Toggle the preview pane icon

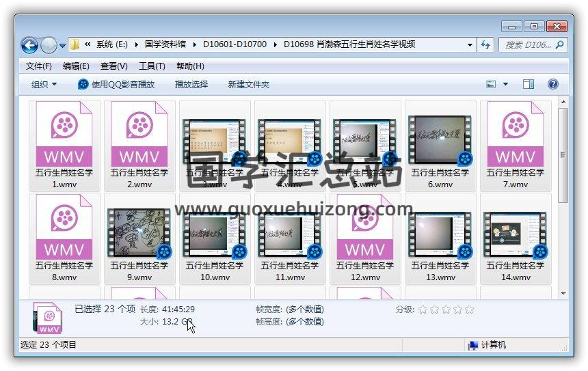[529, 84]
